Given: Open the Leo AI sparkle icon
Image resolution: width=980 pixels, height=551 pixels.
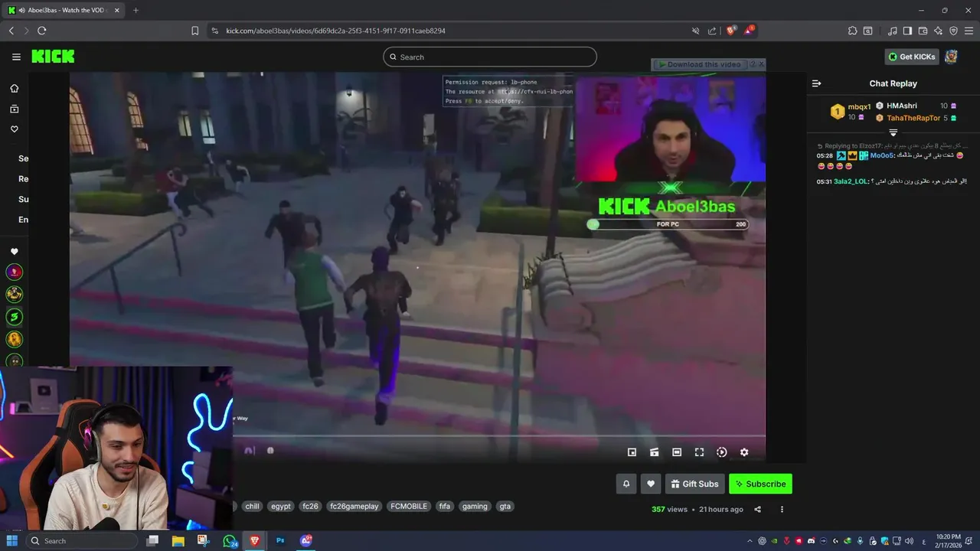Looking at the screenshot, I should click(x=938, y=31).
